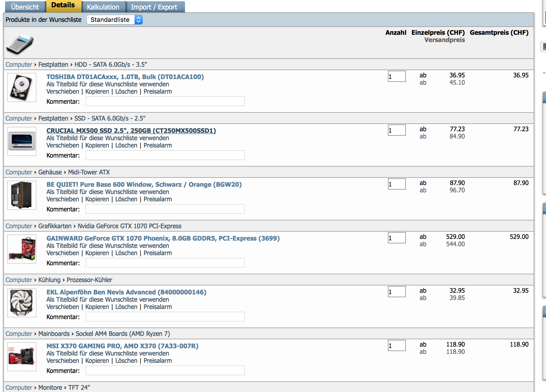Focus the Toshiba HDD quantity field
Screen dimensions: 546x392
tap(397, 76)
